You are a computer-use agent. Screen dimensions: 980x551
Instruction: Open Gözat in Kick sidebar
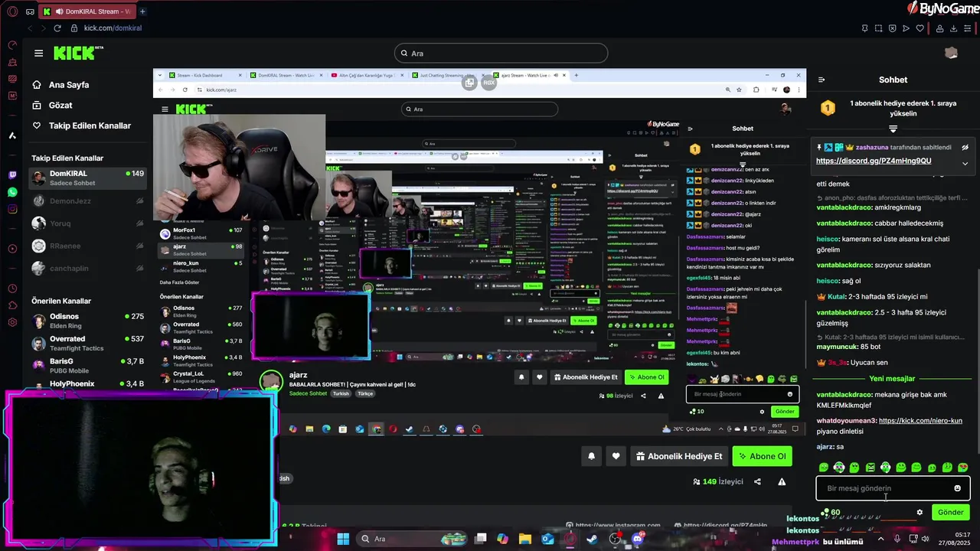click(x=60, y=105)
